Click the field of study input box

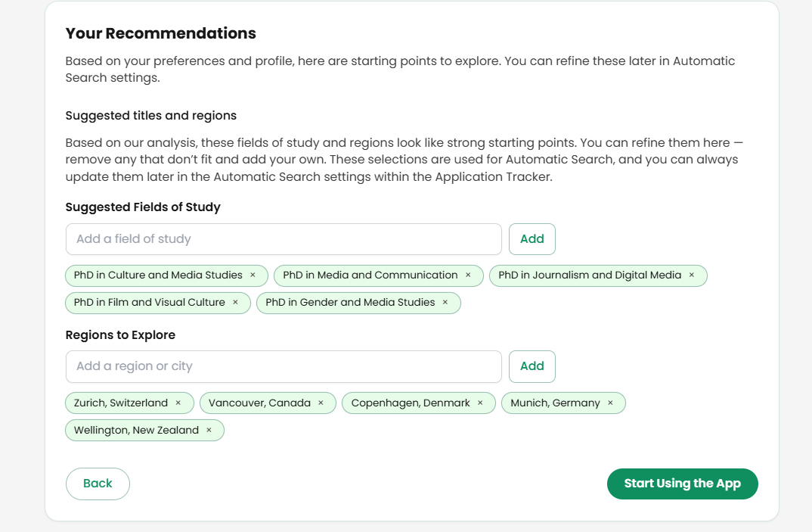tap(284, 238)
